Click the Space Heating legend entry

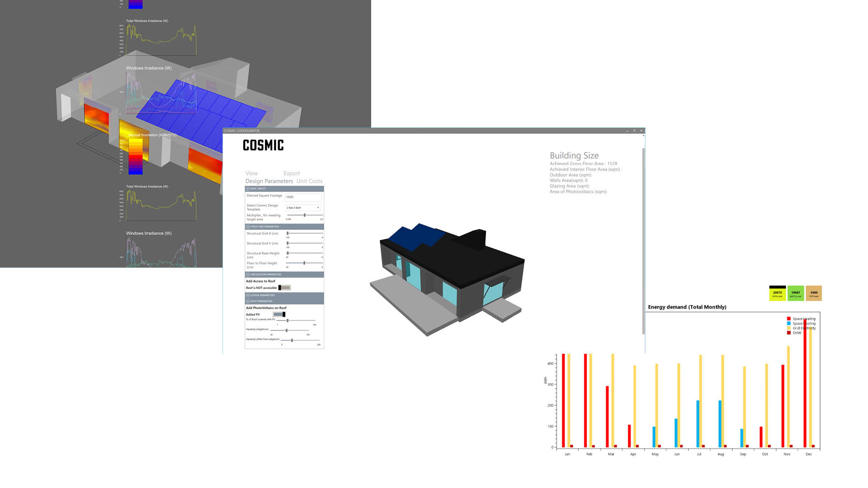point(801,319)
